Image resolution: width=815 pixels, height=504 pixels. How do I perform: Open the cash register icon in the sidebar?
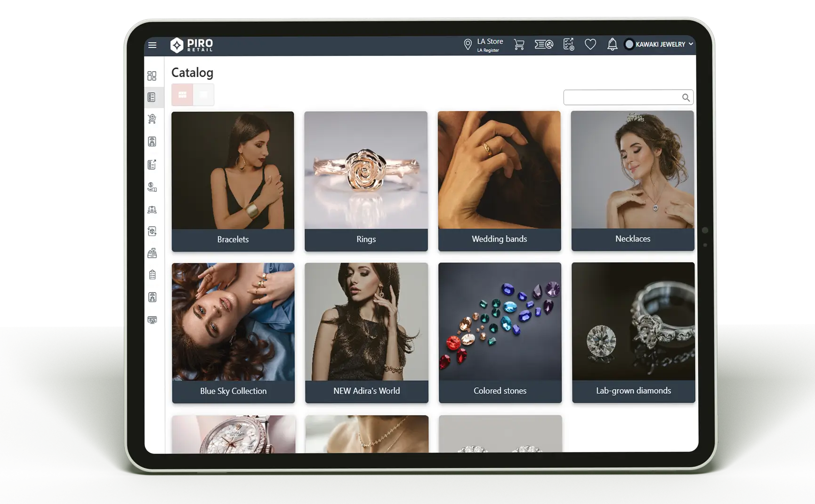coord(152,253)
